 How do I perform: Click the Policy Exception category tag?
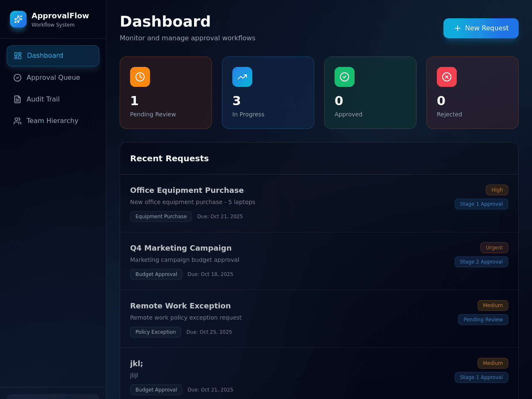pyautogui.click(x=155, y=332)
